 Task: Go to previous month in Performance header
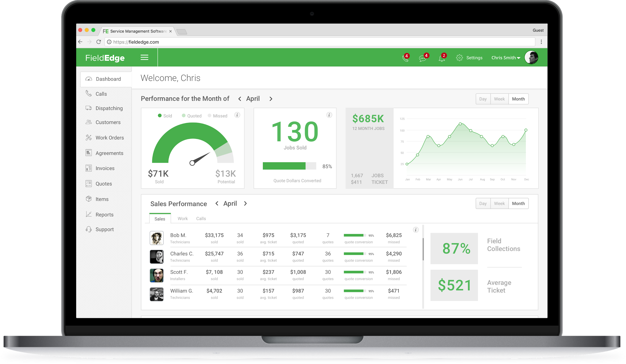[240, 99]
